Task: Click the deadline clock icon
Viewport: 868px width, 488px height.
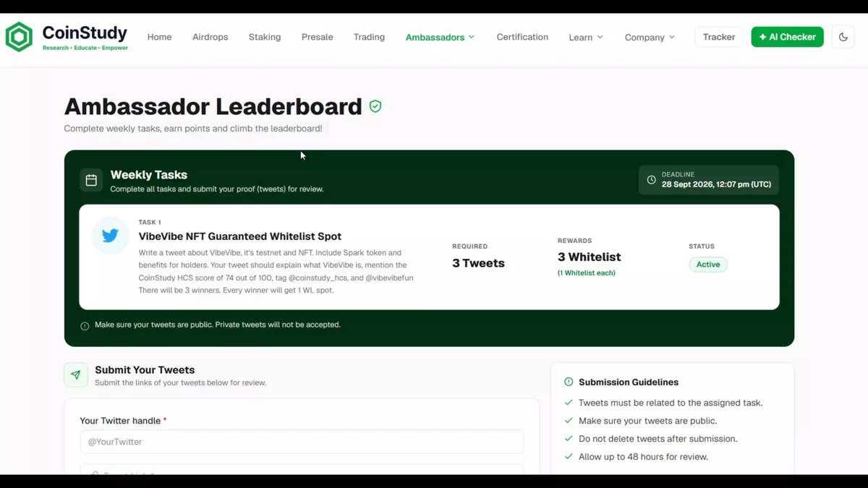Action: (652, 180)
